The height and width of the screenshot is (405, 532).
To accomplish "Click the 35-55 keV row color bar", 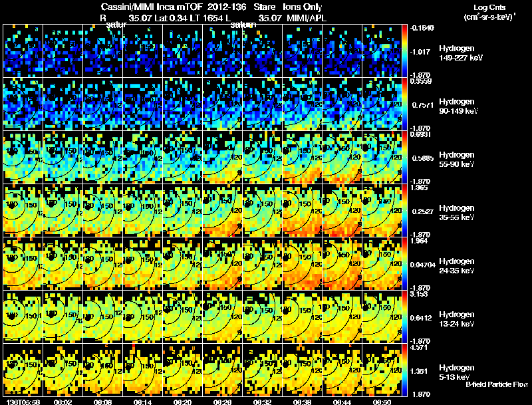I will pyautogui.click(x=404, y=210).
